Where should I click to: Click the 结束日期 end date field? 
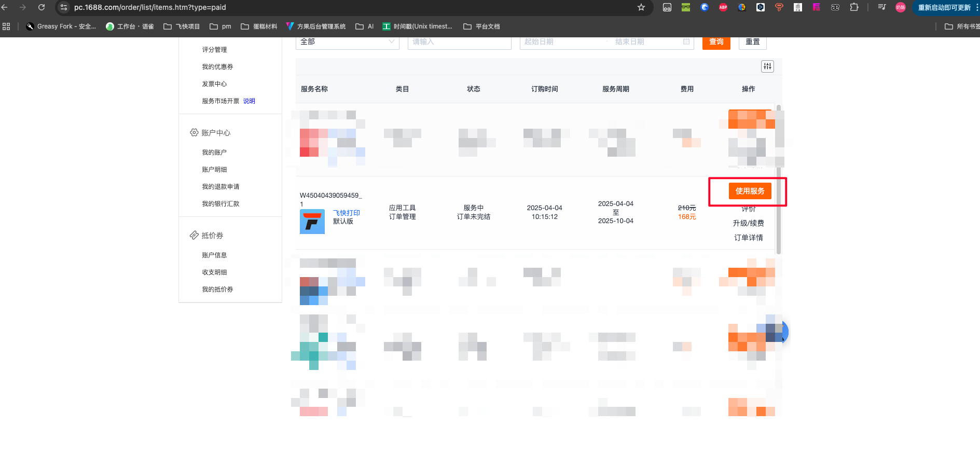click(647, 42)
